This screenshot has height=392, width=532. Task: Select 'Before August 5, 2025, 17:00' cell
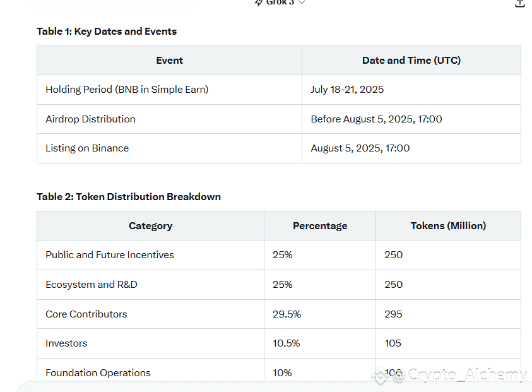point(411,119)
